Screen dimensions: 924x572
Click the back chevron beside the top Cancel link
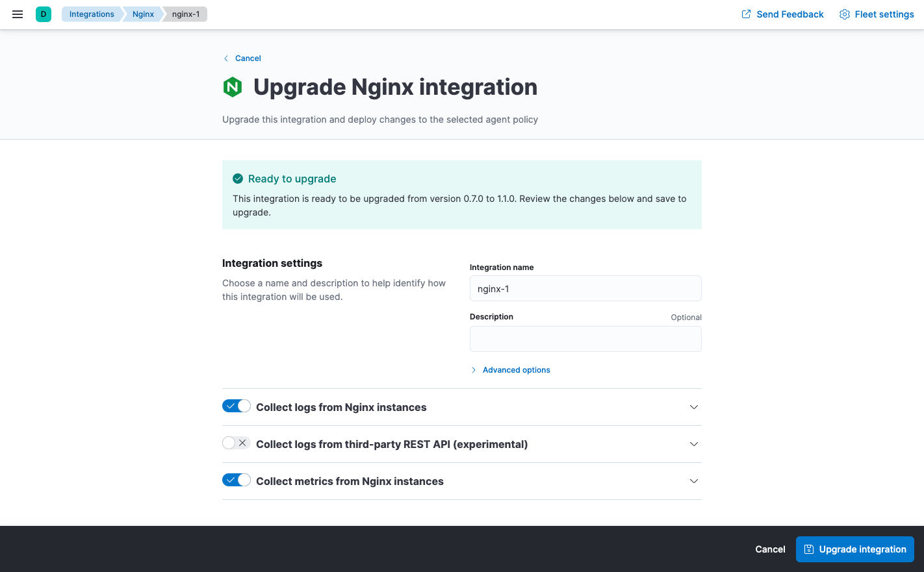pos(226,58)
